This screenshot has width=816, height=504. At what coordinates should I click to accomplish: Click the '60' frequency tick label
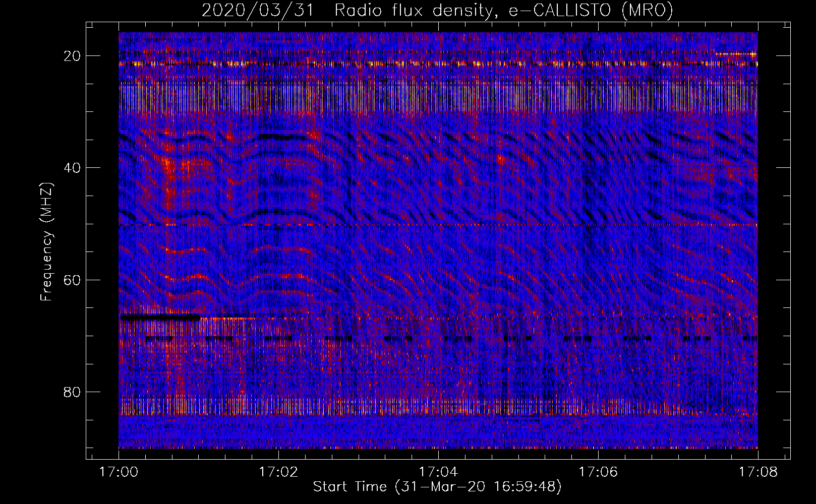[x=73, y=280]
